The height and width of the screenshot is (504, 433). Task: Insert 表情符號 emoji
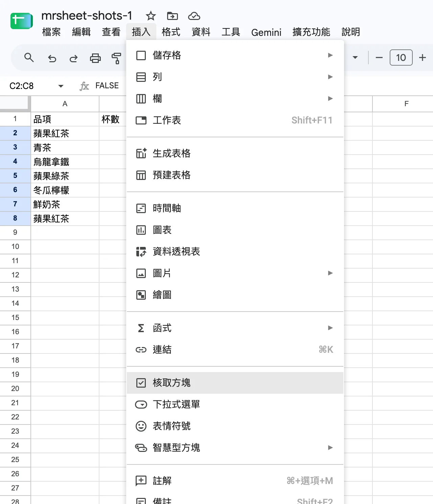(x=235, y=426)
